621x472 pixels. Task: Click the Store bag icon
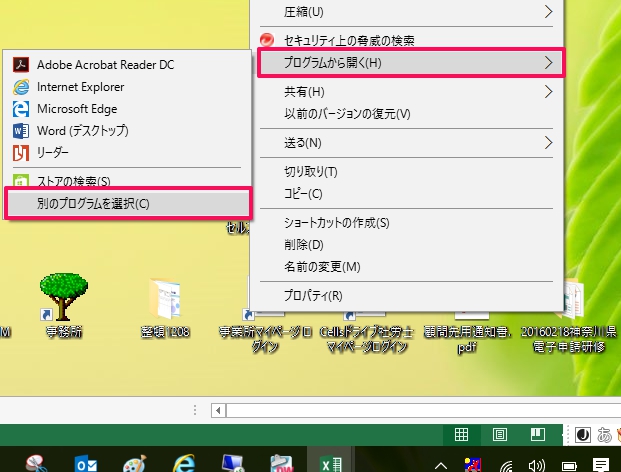click(x=20, y=181)
